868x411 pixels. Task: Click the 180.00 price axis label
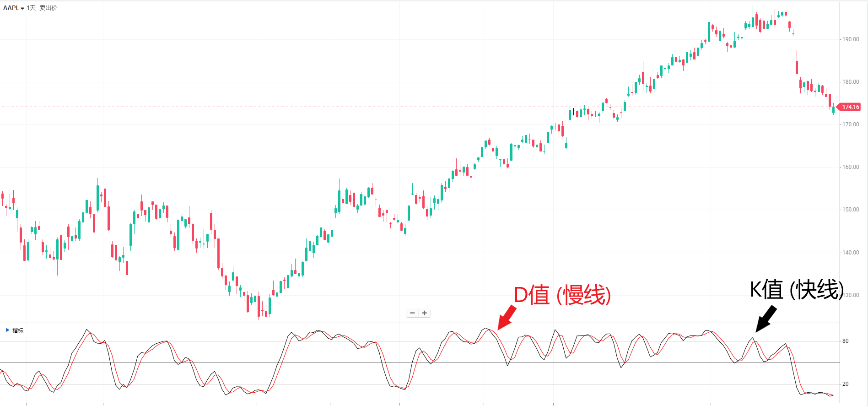pos(851,82)
